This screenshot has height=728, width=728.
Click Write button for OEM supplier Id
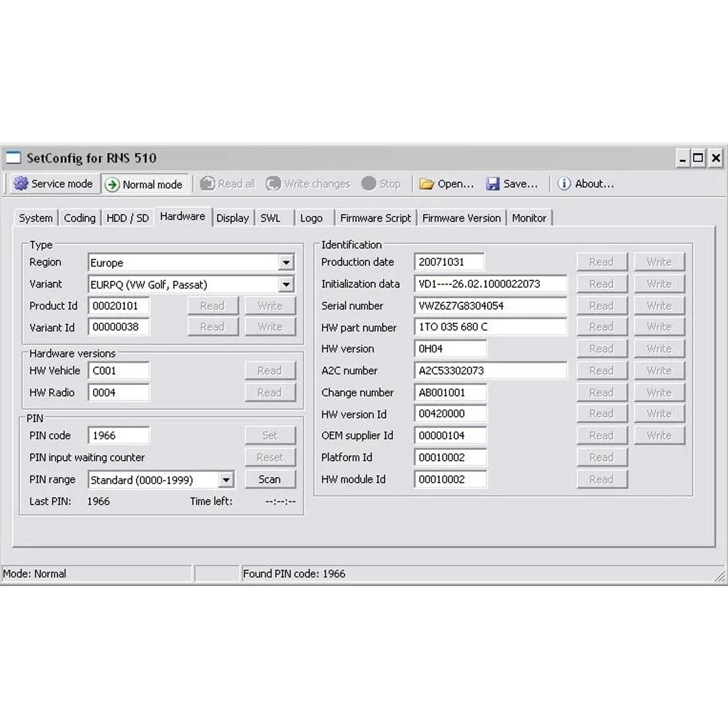pos(660,435)
